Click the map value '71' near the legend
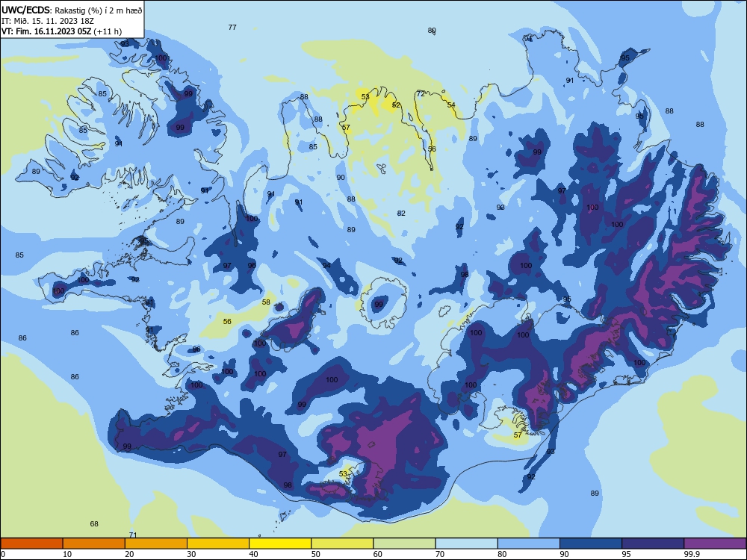Image resolution: width=747 pixels, height=560 pixels. coord(134,535)
